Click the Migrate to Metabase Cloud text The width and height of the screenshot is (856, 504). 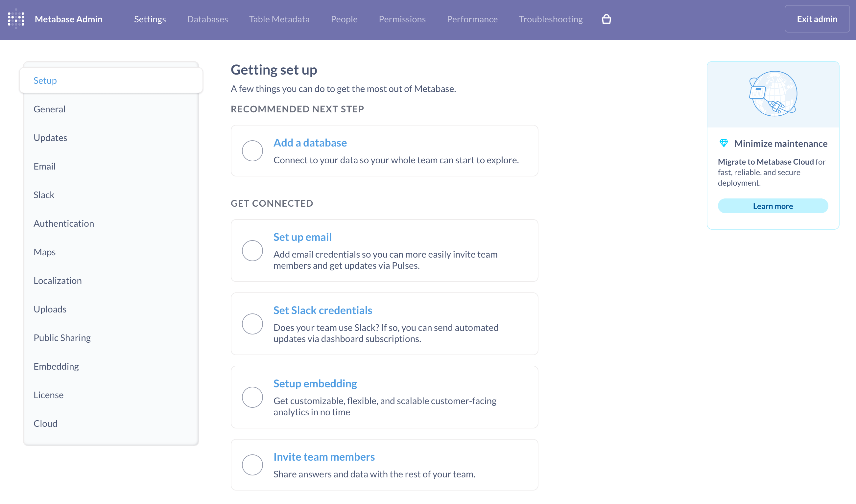pos(766,162)
